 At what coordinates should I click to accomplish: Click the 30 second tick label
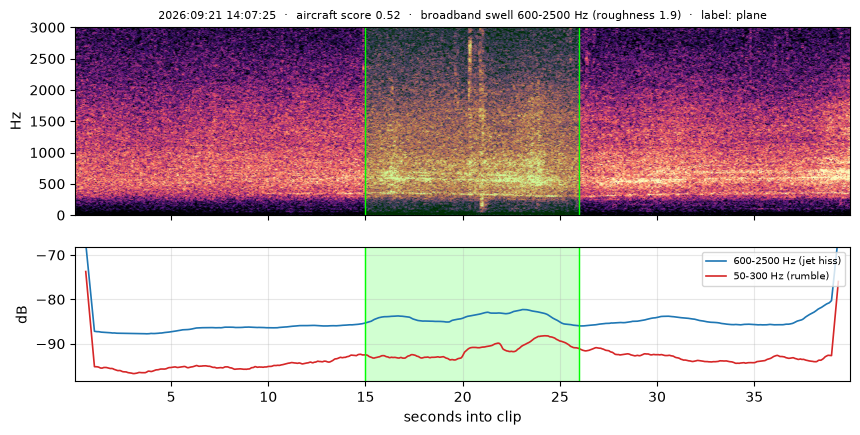657,397
